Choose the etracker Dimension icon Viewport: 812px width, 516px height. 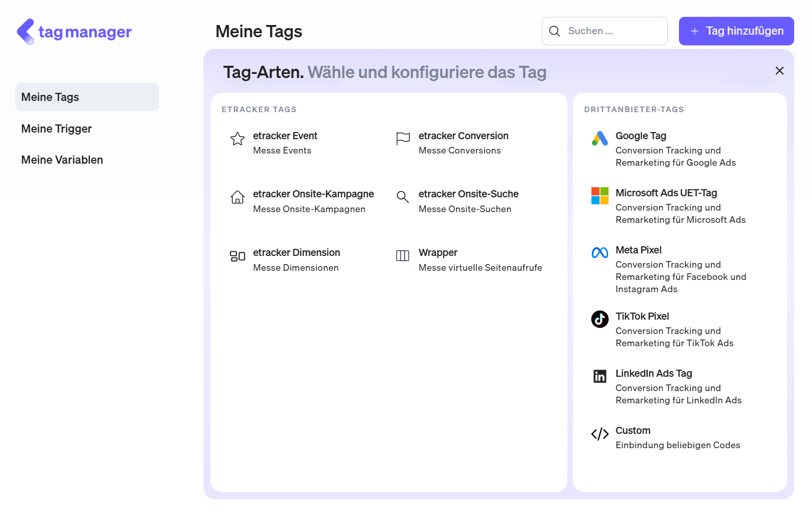tap(237, 256)
